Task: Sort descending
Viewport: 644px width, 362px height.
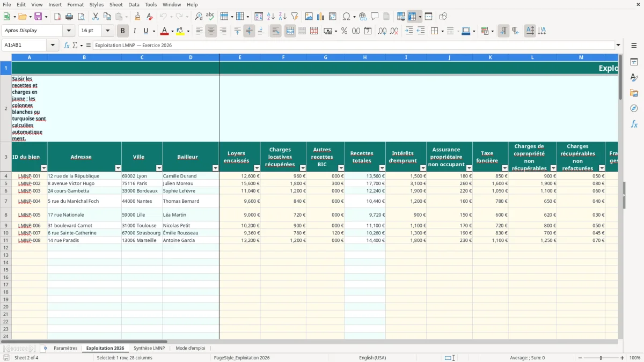Action: point(283,17)
